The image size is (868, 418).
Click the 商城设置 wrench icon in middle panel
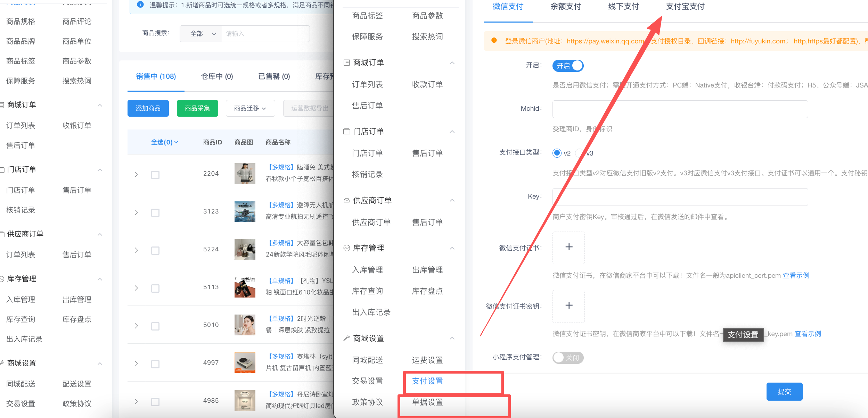346,338
